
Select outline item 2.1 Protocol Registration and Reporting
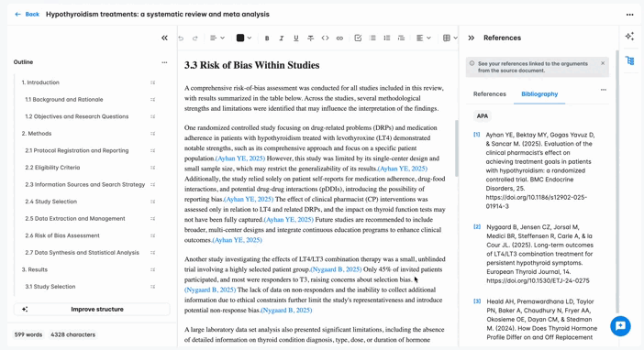pyautogui.click(x=77, y=150)
